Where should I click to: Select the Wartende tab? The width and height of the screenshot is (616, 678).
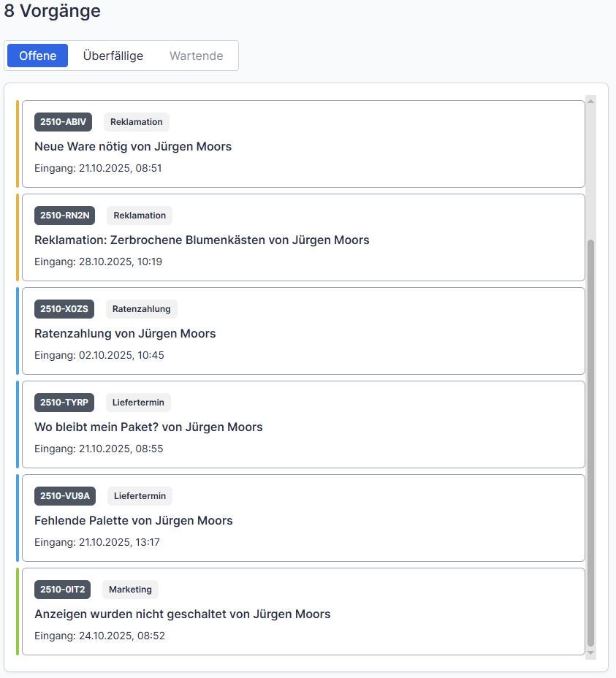(196, 56)
